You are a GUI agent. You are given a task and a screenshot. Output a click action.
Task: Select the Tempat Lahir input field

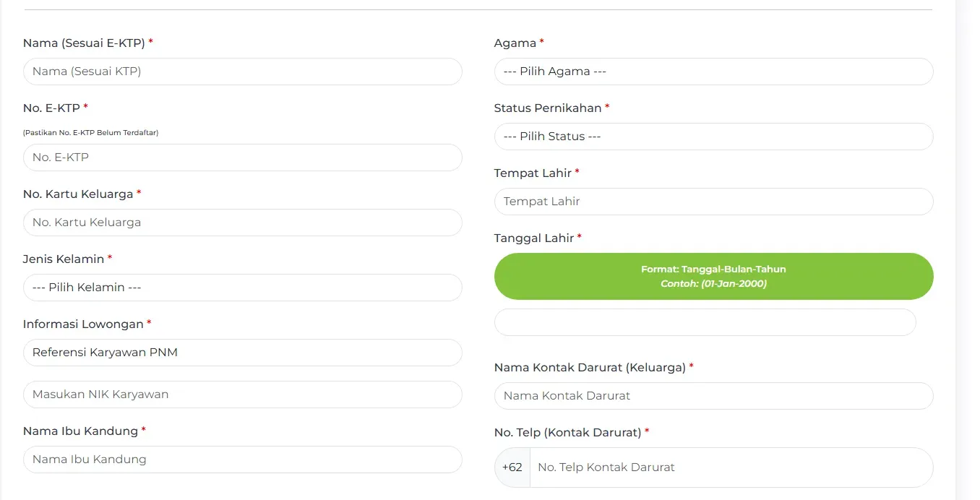click(x=713, y=201)
